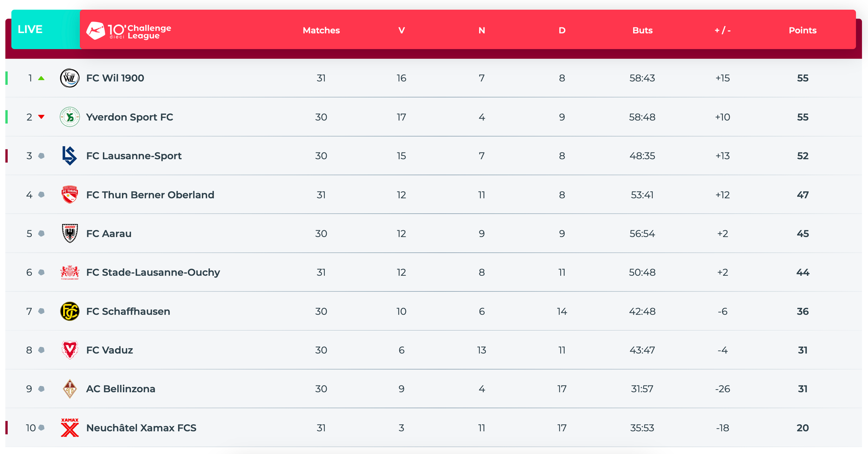Click the FC Wil 1900 club logo
Screen dimensions: 868x454
pos(70,78)
